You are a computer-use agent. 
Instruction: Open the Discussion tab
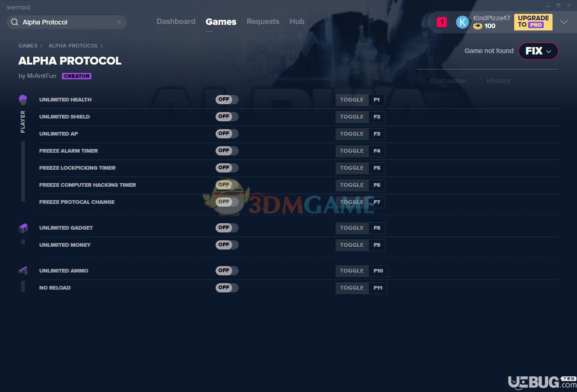(448, 81)
